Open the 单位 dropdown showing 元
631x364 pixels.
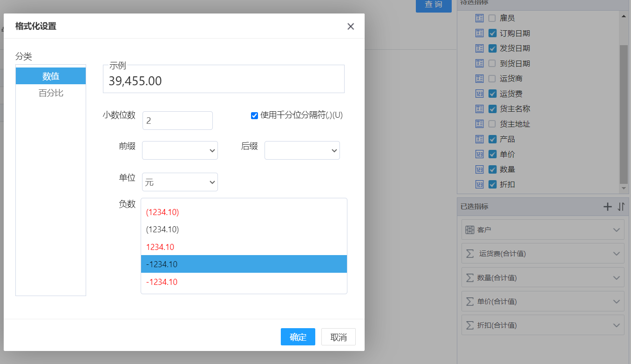tap(180, 182)
